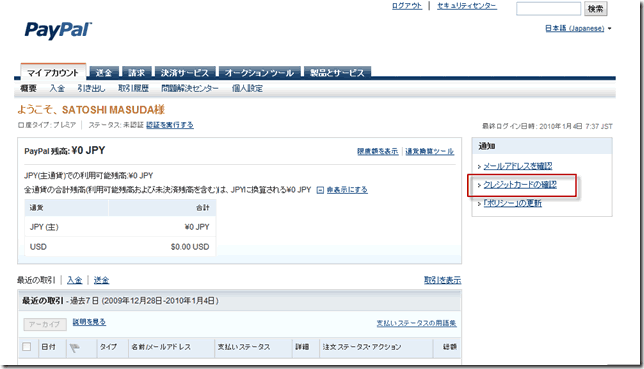Select the 入金 submenu item
644x369 pixels.
[57, 88]
